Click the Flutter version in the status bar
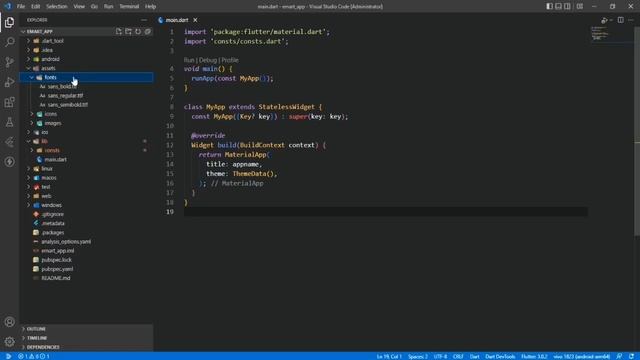 click(x=534, y=356)
